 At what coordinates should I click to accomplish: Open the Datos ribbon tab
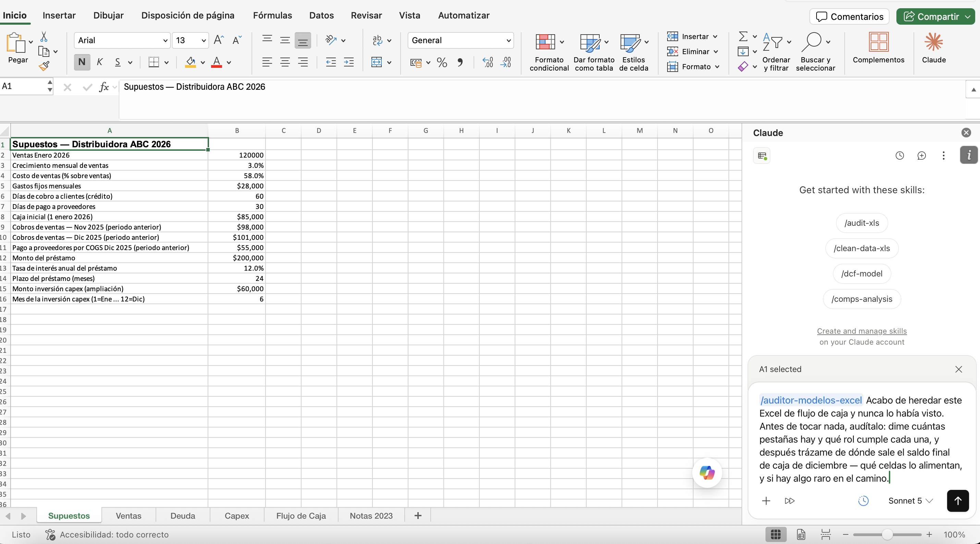(x=321, y=16)
